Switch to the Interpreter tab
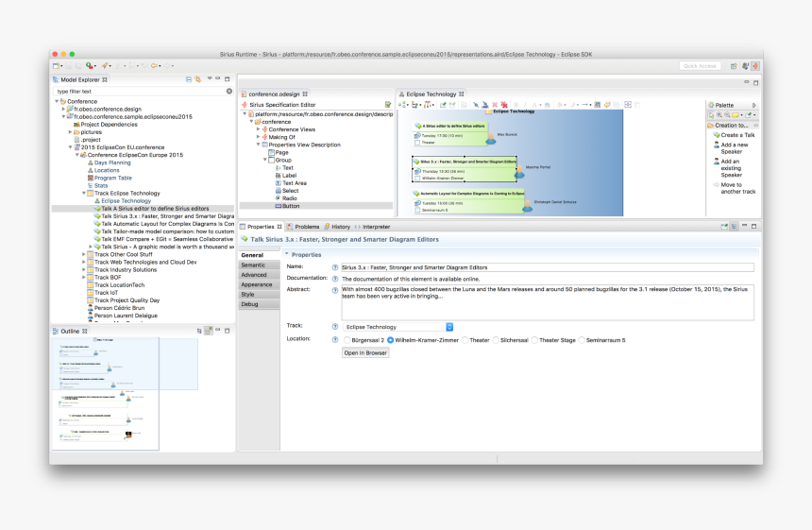Screen dimensions: 812x530 [x=372, y=227]
